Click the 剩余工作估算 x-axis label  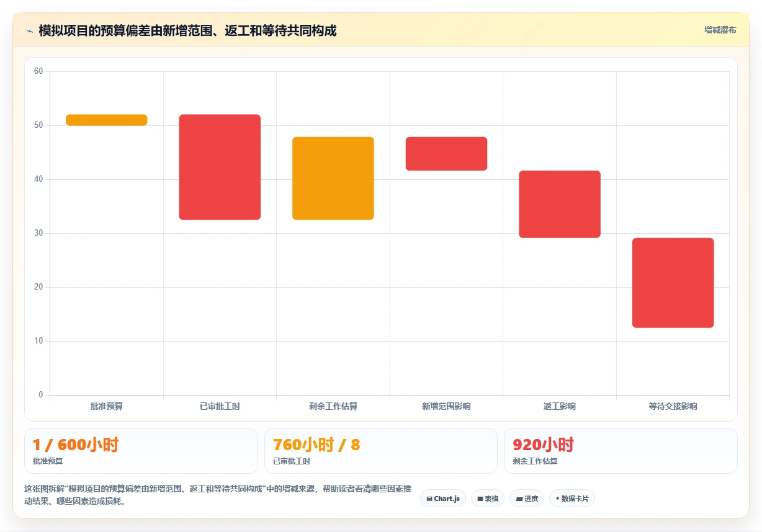(x=333, y=406)
